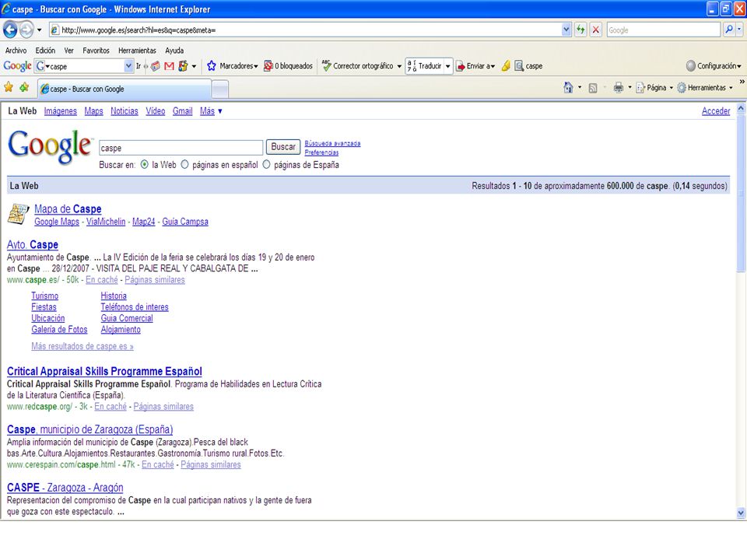Open a new blank tab

tap(219, 89)
